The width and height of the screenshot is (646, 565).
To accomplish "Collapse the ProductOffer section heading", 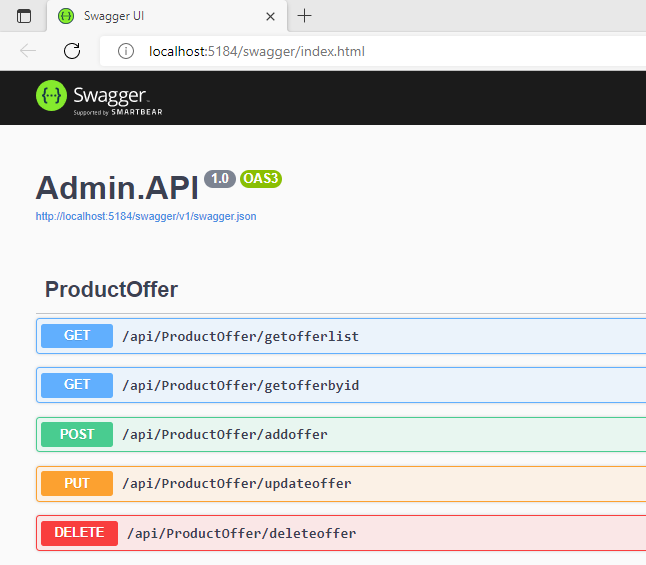I will (111, 289).
